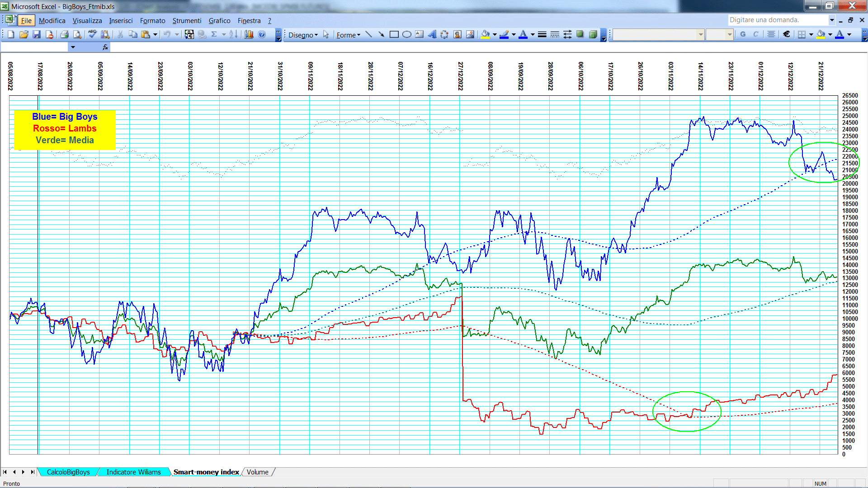Go to the last sheet tab arrow

(32, 472)
